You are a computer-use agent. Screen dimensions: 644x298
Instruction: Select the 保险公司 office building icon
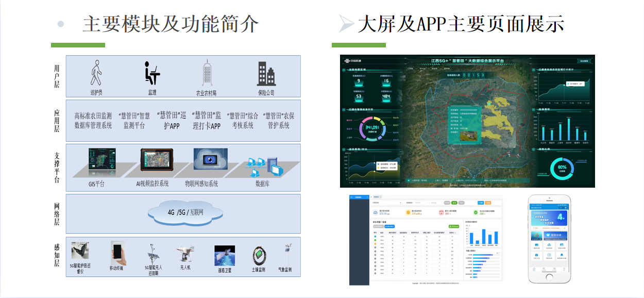(266, 74)
